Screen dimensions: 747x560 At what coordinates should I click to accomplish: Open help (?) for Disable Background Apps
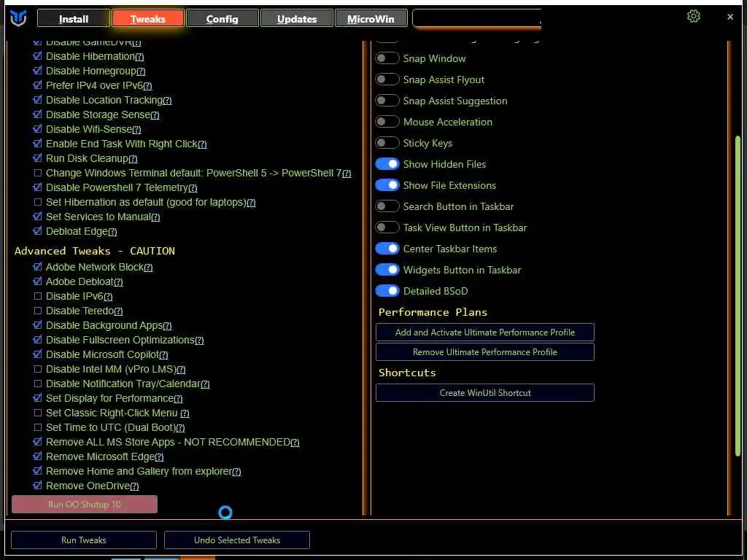pos(167,326)
